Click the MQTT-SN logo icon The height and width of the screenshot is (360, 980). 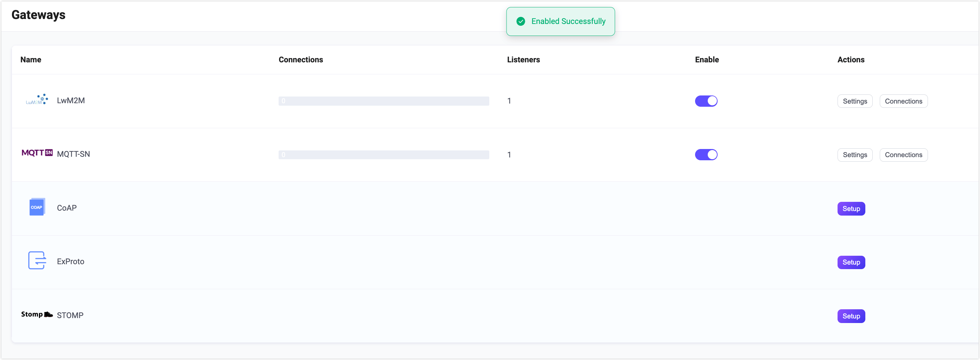pos(37,153)
